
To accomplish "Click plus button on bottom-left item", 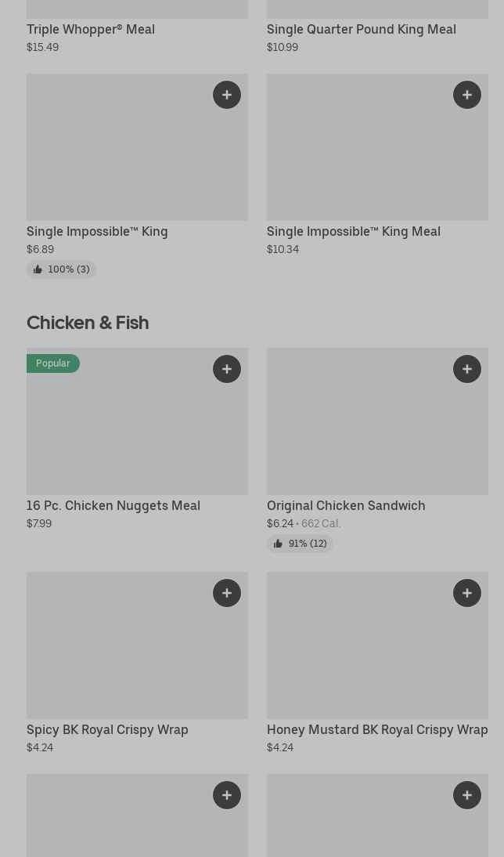I will tap(227, 795).
